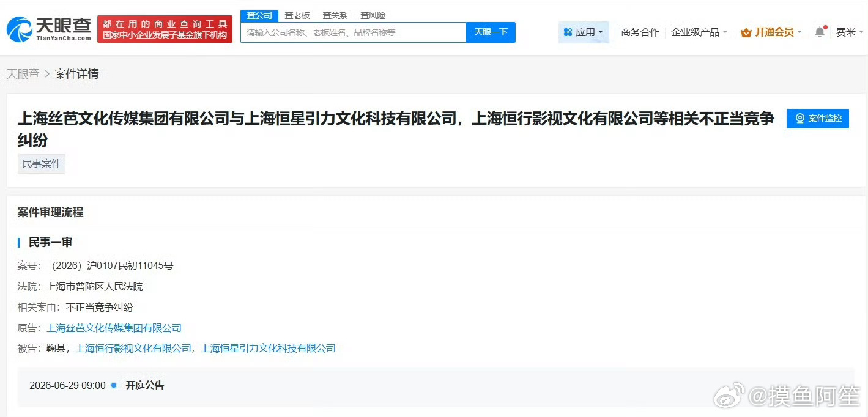The height and width of the screenshot is (417, 868).
Task: Focus the company name search field
Action: coord(354,32)
